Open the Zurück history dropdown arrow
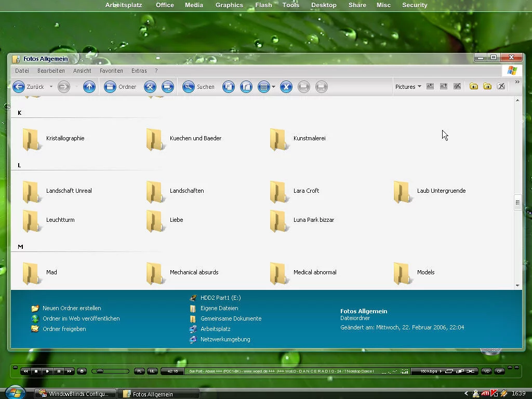 coord(51,87)
